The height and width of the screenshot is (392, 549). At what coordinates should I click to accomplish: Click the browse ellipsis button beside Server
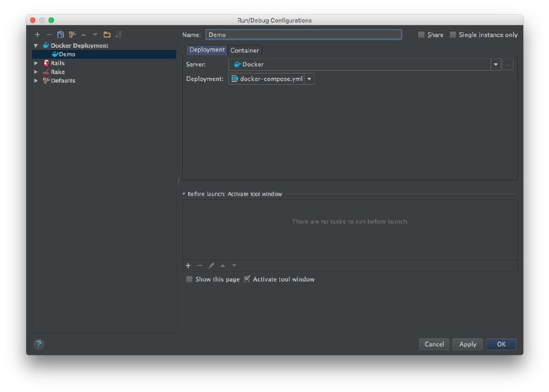click(x=508, y=65)
